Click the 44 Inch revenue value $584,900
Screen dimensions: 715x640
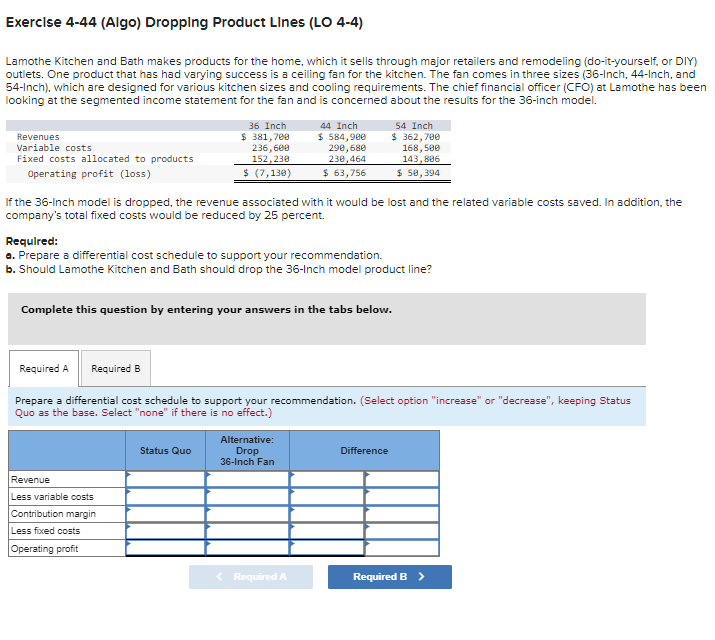tap(342, 137)
